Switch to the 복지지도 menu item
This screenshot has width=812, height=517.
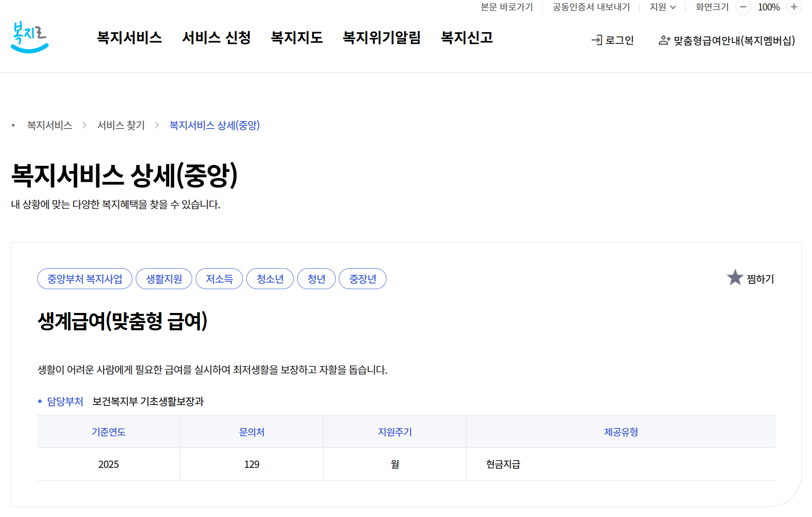point(297,38)
